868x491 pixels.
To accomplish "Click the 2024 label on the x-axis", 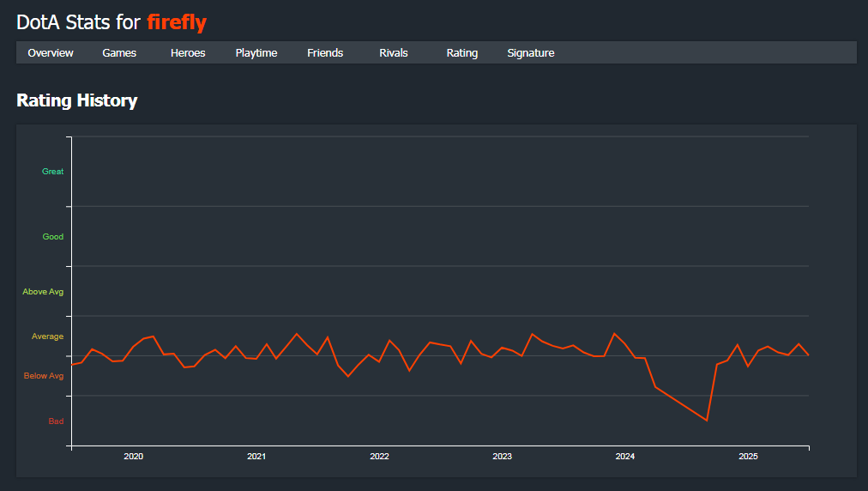I will pos(625,456).
